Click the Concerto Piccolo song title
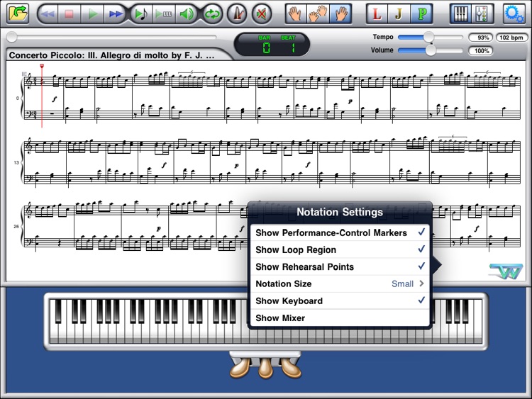Image resolution: width=532 pixels, height=399 pixels. [111, 55]
